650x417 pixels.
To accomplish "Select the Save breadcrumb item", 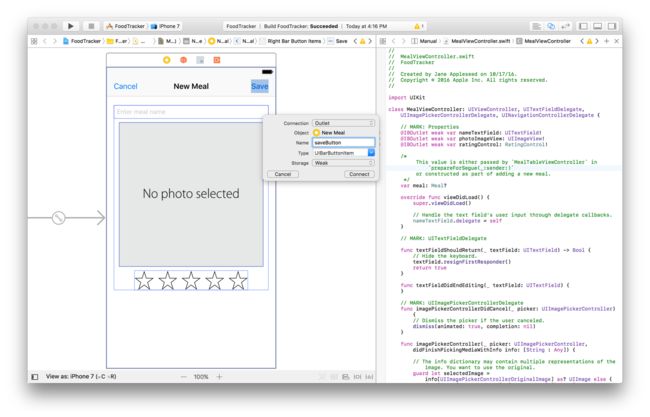I will click(x=337, y=41).
